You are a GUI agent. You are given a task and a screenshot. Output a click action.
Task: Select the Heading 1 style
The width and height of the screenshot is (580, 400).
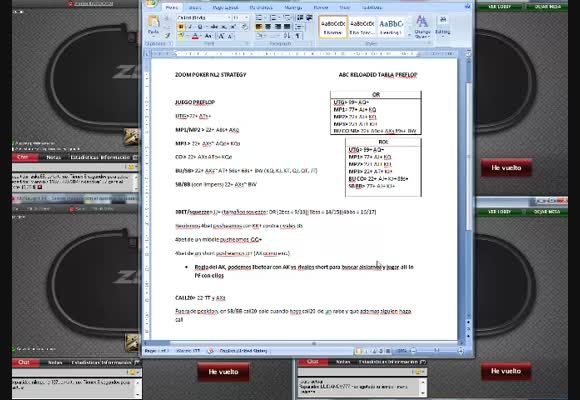[391, 27]
